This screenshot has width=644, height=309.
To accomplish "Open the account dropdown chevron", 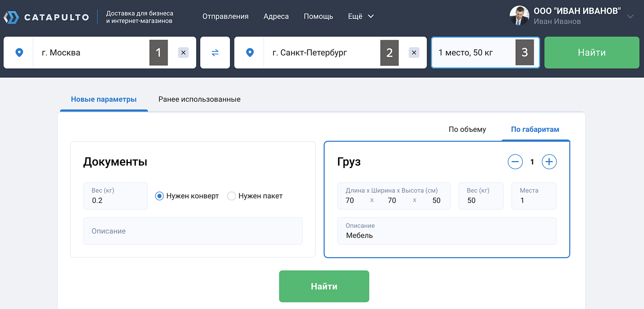I will 630,17.
